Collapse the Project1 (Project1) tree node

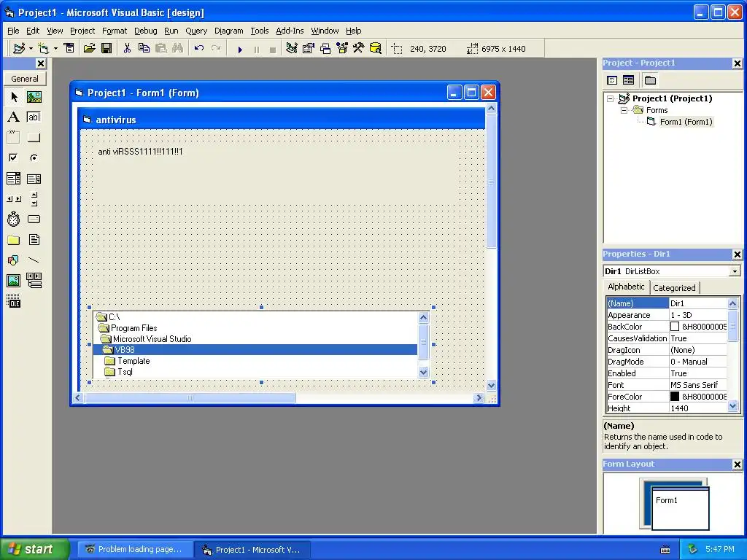pyautogui.click(x=611, y=99)
